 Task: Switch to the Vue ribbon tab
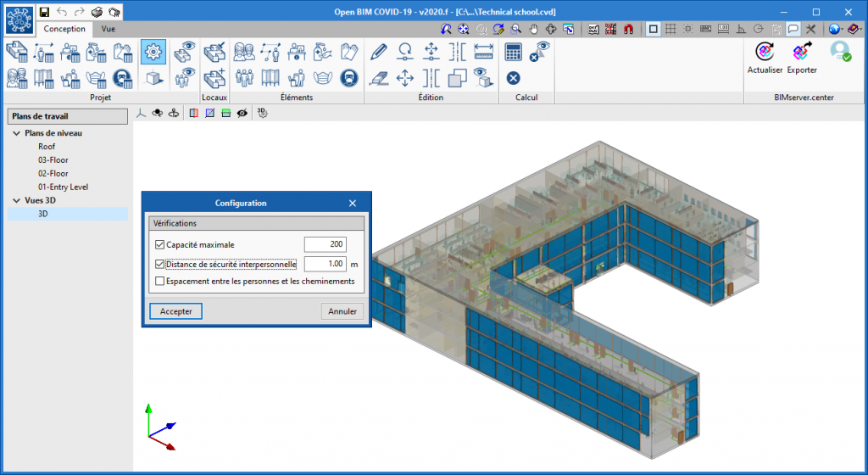click(x=108, y=29)
